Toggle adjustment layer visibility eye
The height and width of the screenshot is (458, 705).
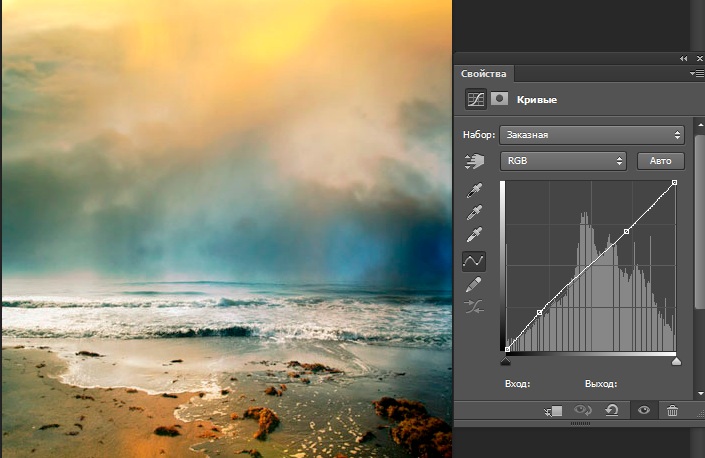[643, 410]
